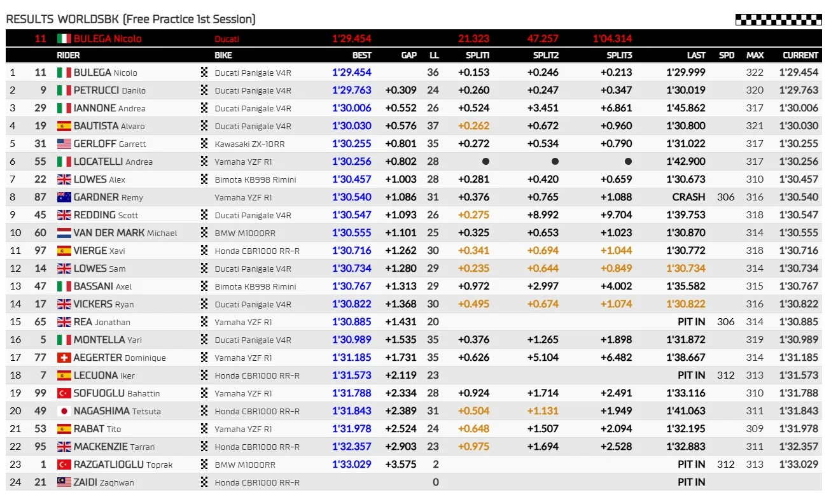Click the Malaysian flag beside ZAIDI Zaqhwan
This screenshot has height=504, width=831.
(x=64, y=482)
